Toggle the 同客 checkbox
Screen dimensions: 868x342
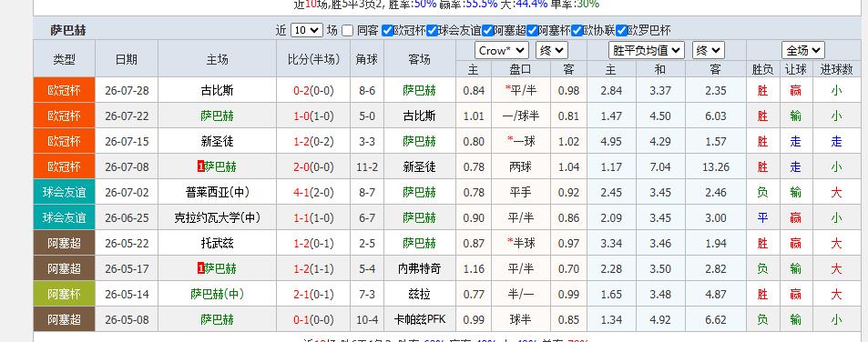coord(347,31)
